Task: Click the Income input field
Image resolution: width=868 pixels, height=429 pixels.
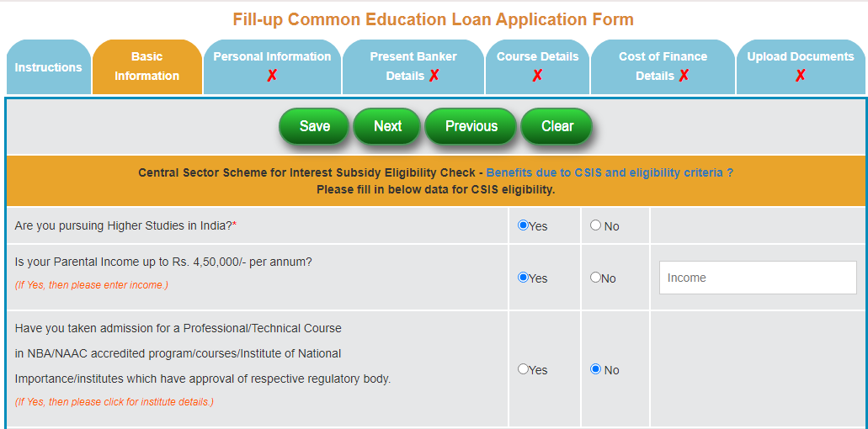Action: 757,278
